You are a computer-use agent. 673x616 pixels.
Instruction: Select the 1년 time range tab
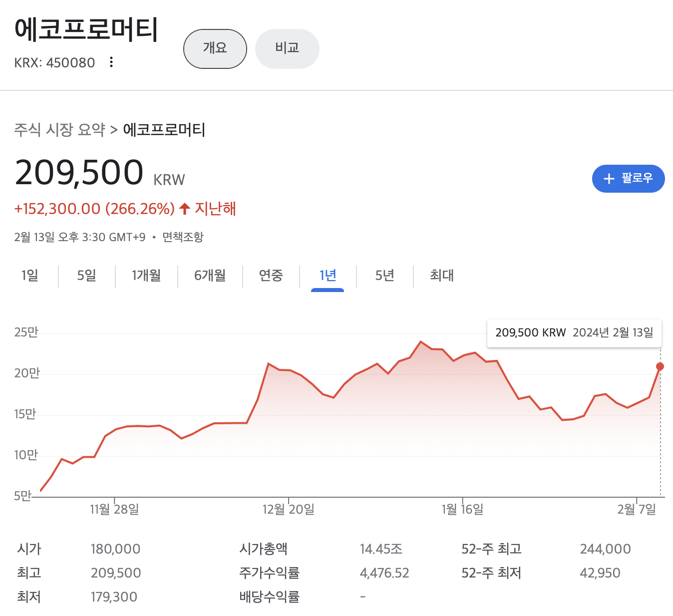pos(328,275)
